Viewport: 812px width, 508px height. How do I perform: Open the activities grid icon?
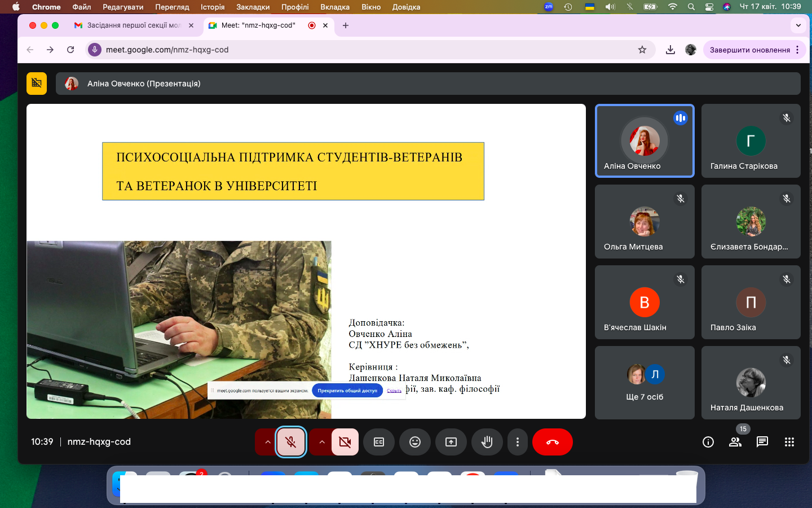click(789, 442)
